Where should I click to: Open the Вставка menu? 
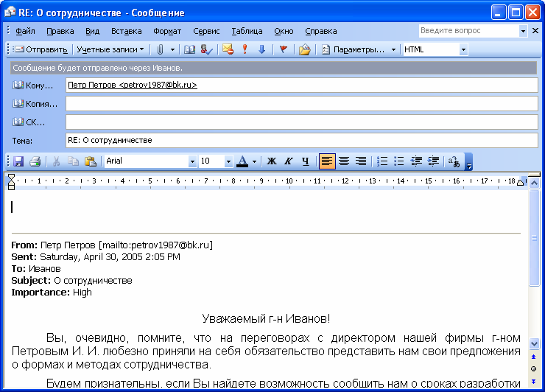pyautogui.click(x=127, y=31)
